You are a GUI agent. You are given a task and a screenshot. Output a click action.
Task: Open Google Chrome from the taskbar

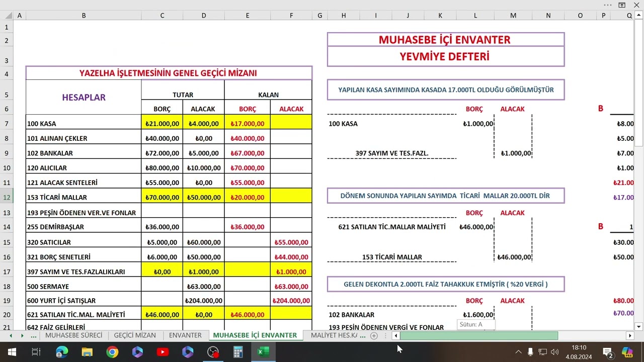click(x=112, y=352)
